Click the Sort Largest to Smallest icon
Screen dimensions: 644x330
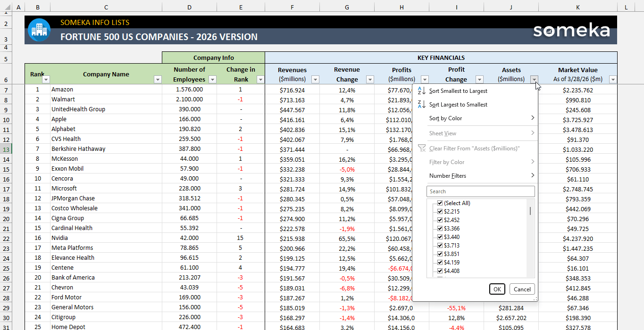point(422,105)
